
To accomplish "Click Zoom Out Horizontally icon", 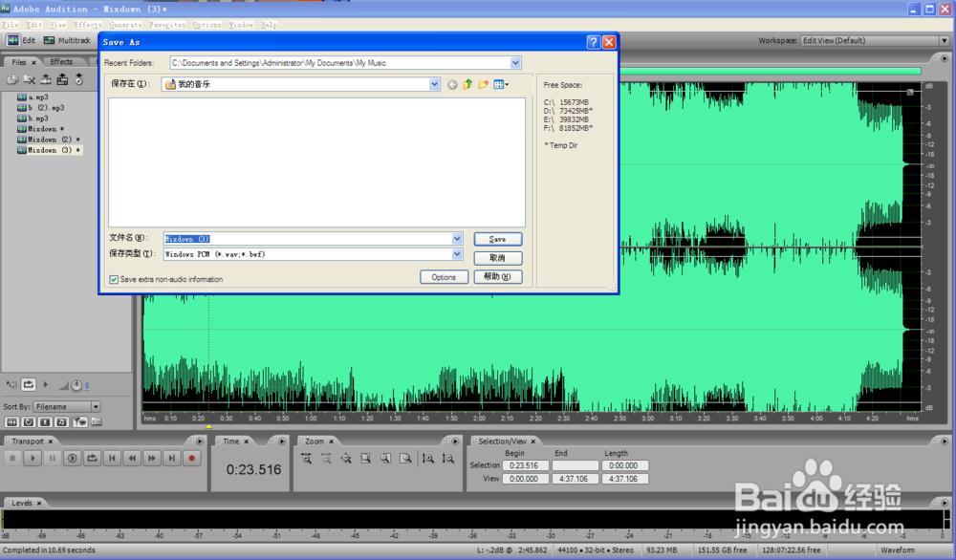I will 326,459.
